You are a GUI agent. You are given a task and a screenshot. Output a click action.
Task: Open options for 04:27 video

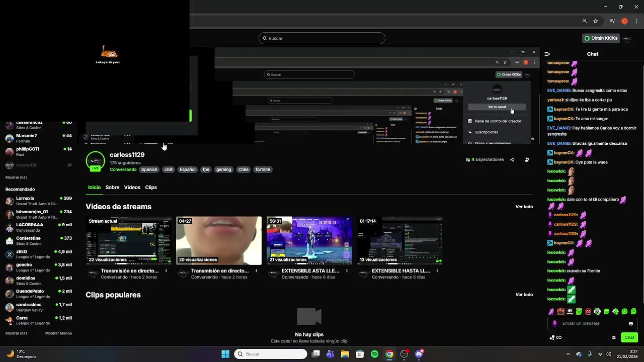[256, 271]
